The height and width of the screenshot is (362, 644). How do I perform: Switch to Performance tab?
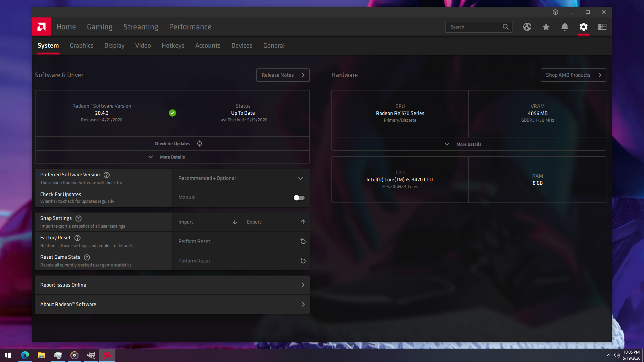pyautogui.click(x=190, y=27)
